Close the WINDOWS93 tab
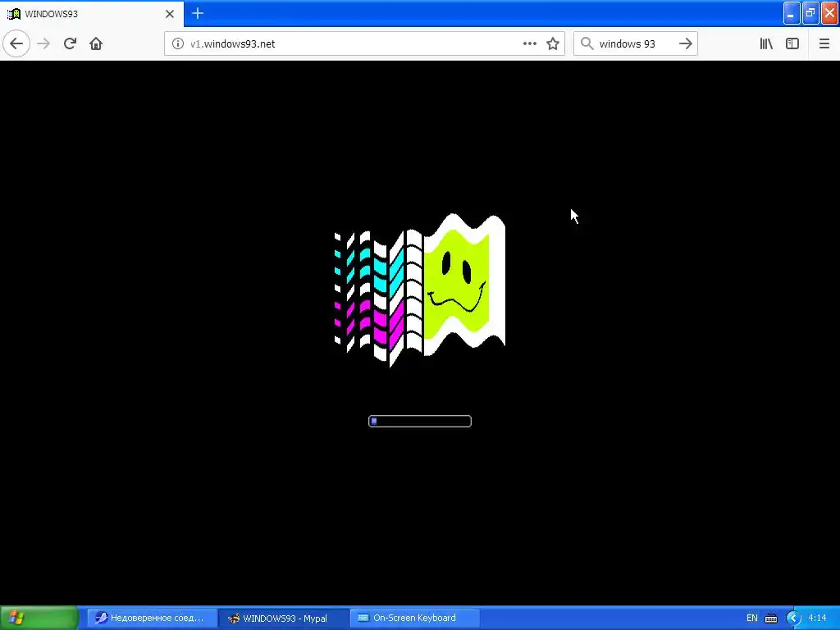Image resolution: width=840 pixels, height=630 pixels. [x=170, y=14]
